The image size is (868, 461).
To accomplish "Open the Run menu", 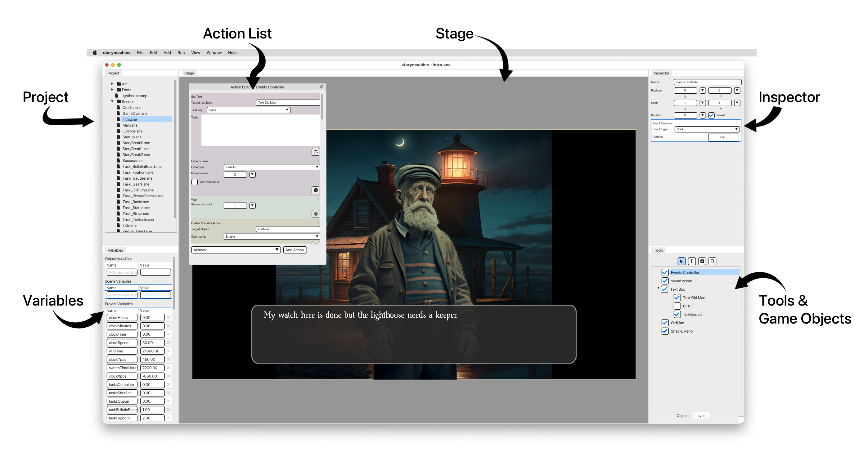I will pos(181,52).
